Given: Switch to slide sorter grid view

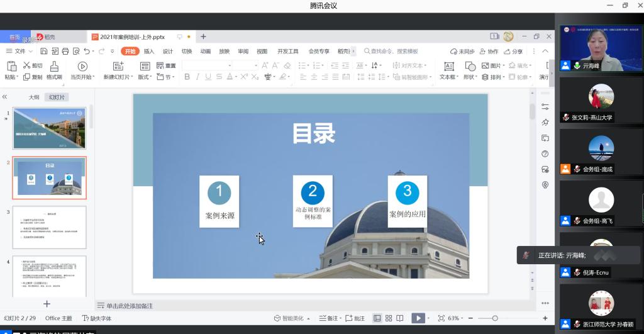Looking at the screenshot, I should coord(389,318).
